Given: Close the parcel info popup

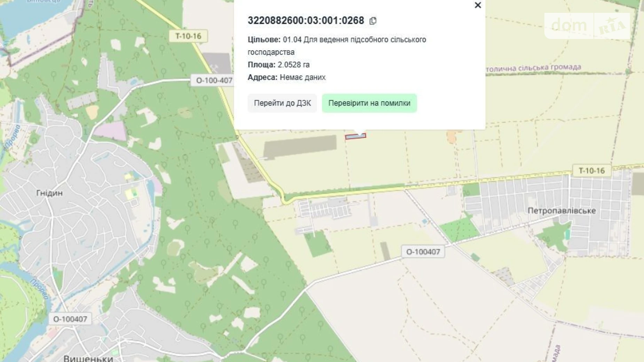Looking at the screenshot, I should 478,6.
